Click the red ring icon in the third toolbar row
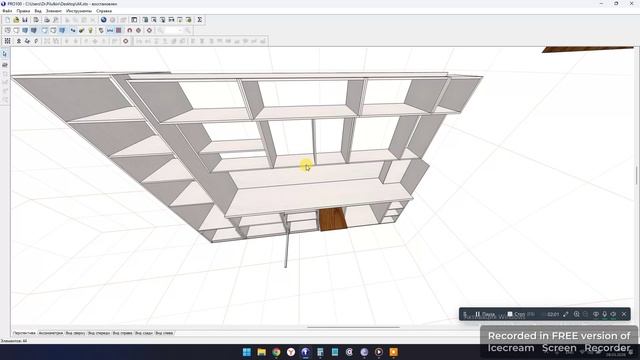This screenshot has height=360, width=640. coord(126,41)
